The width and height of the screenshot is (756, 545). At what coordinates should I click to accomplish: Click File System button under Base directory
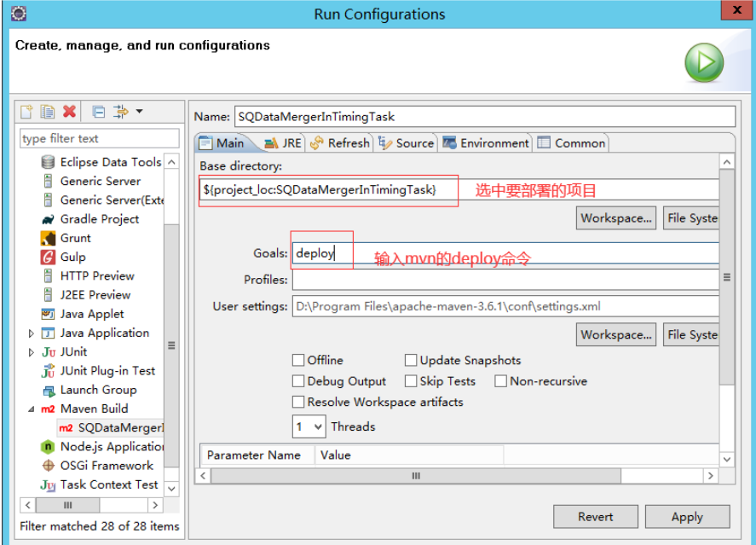coord(691,218)
